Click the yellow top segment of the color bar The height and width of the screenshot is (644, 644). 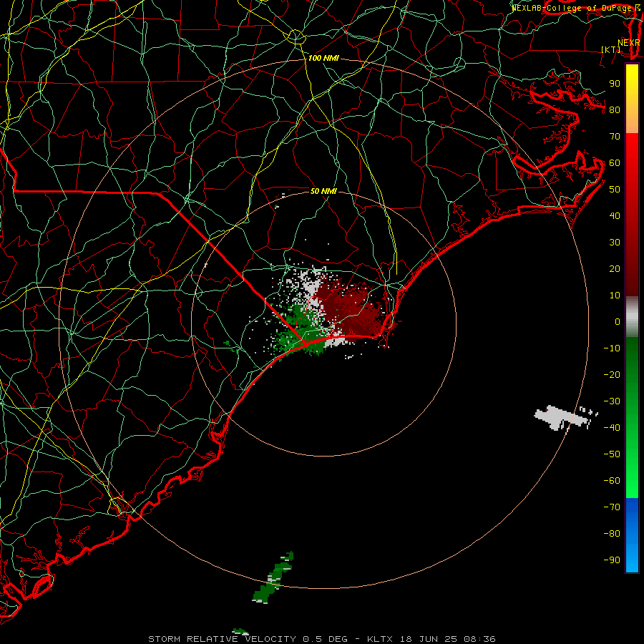point(632,99)
